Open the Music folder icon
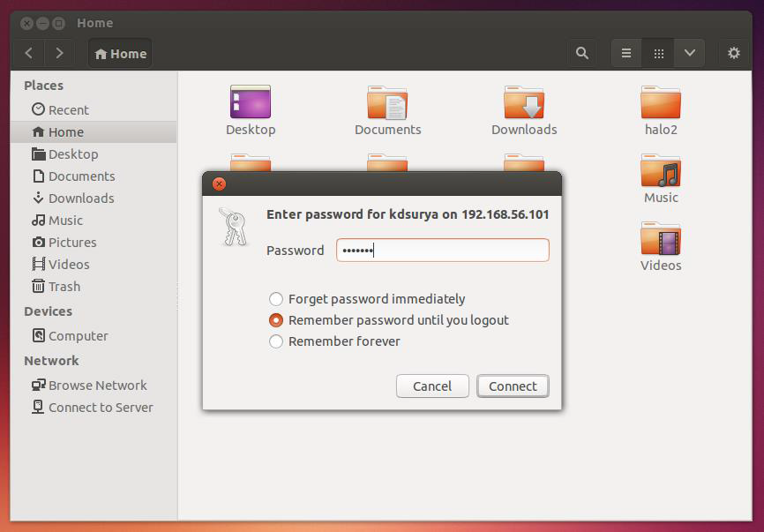764x532 pixels. click(x=661, y=171)
